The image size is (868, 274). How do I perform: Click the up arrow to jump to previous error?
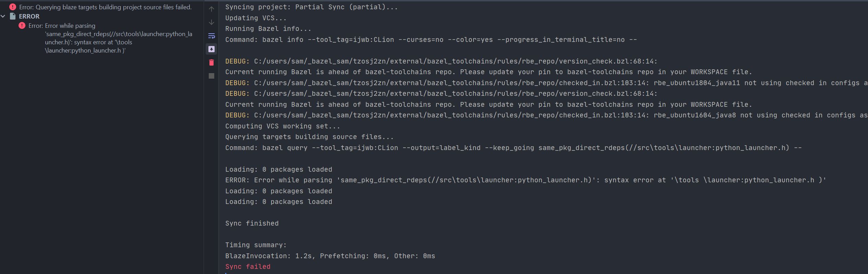click(211, 9)
